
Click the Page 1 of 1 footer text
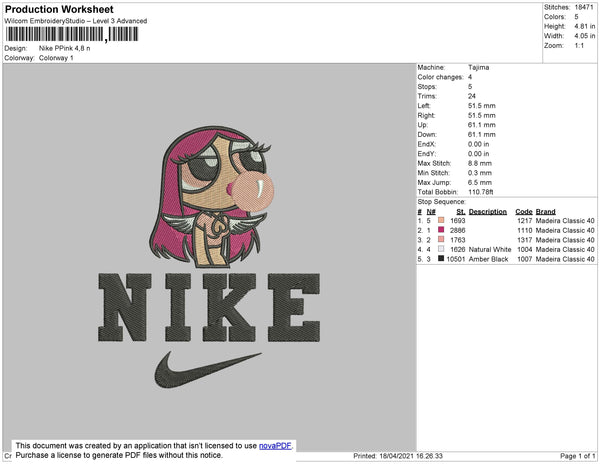(577, 456)
